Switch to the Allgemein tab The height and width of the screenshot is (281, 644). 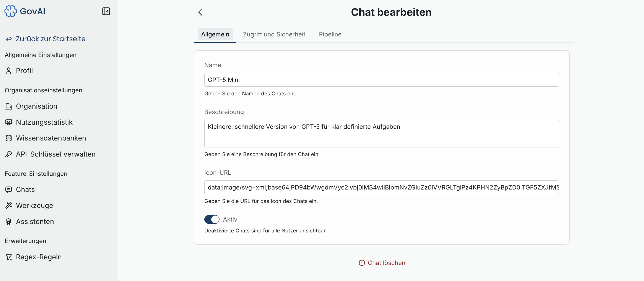[x=215, y=34]
